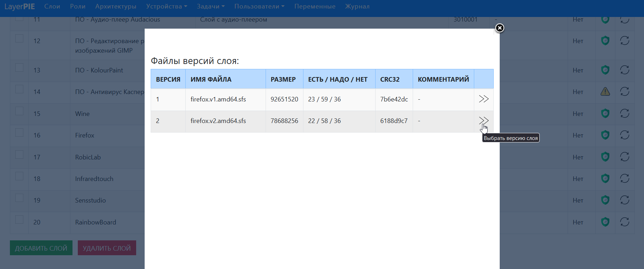The width and height of the screenshot is (644, 269).
Task: Click the LayerPIE logo link
Action: point(19,6)
